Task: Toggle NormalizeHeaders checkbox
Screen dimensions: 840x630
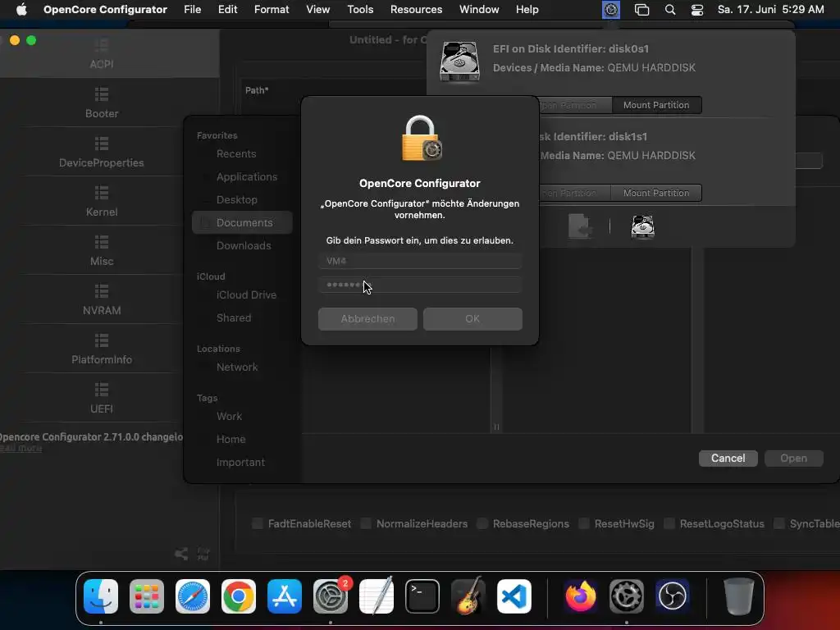Action: coord(366,523)
